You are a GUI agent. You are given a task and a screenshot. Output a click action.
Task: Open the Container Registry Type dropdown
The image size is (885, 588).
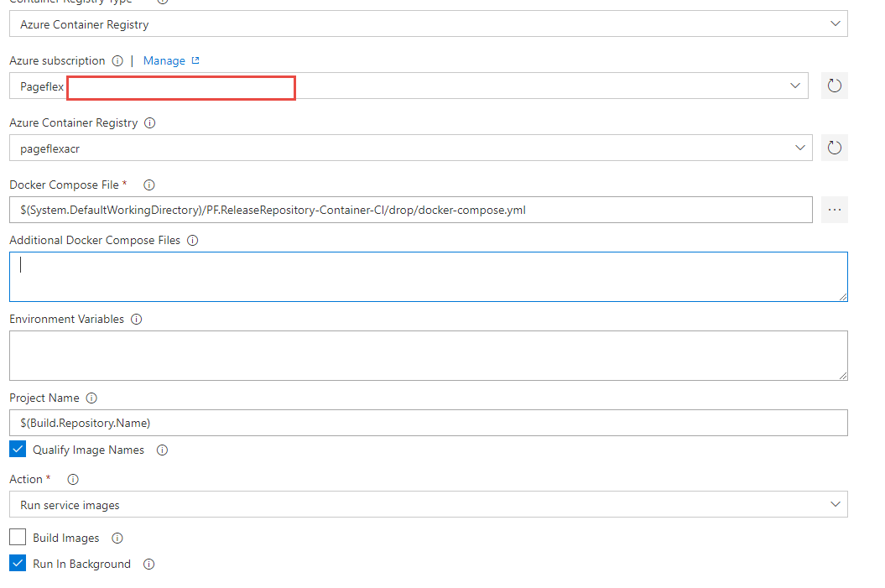pyautogui.click(x=429, y=23)
